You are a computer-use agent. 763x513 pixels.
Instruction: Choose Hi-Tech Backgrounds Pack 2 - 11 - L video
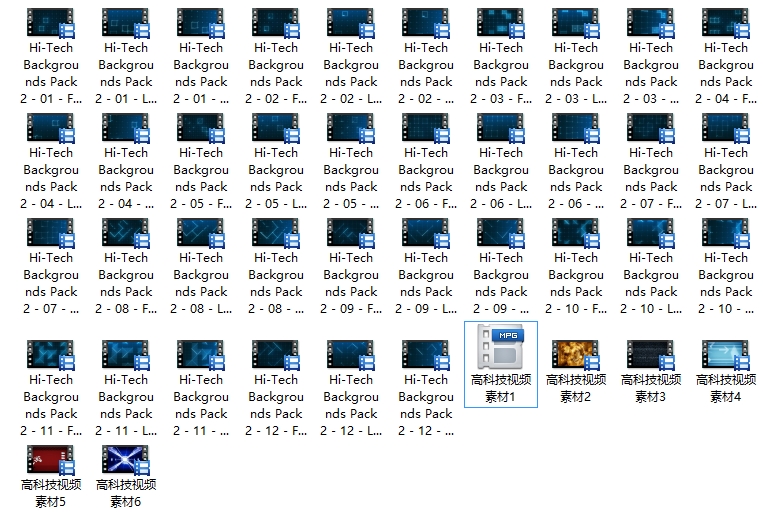pyautogui.click(x=125, y=354)
